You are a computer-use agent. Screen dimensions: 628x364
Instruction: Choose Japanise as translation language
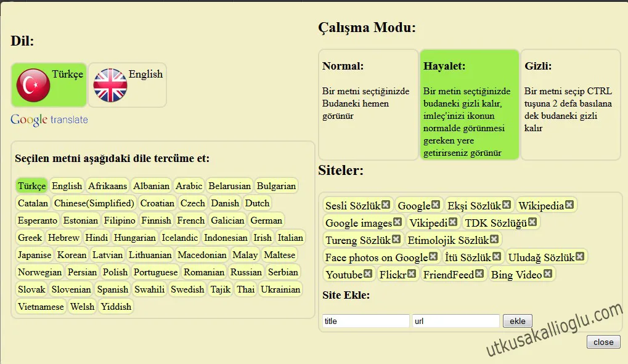[x=35, y=255]
